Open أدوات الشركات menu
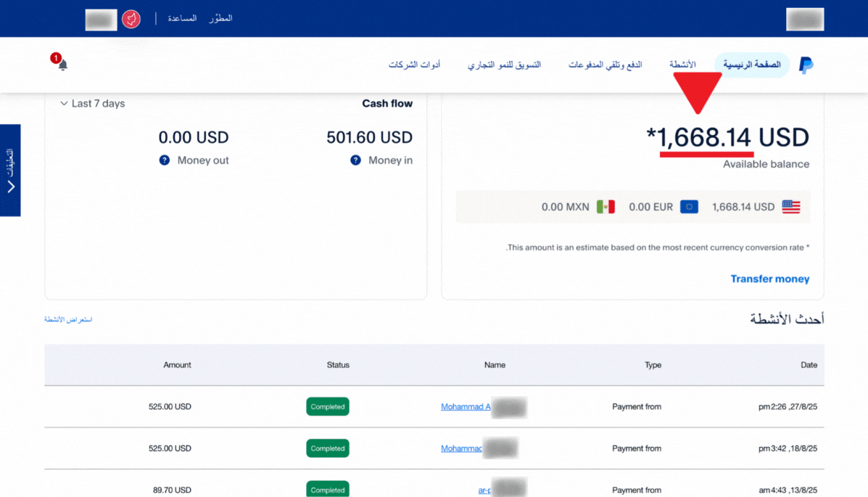The height and width of the screenshot is (497, 868). [414, 65]
